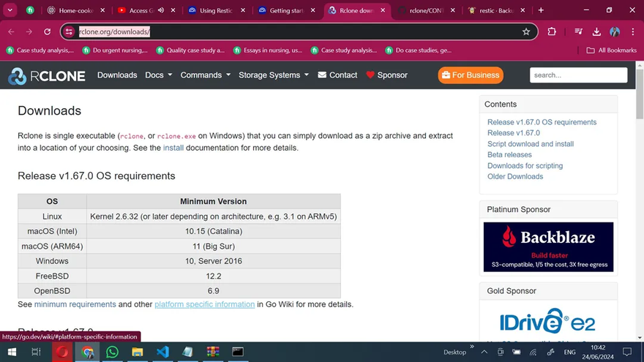Open File Explorer from the taskbar
This screenshot has width=644, height=362.
137,352
